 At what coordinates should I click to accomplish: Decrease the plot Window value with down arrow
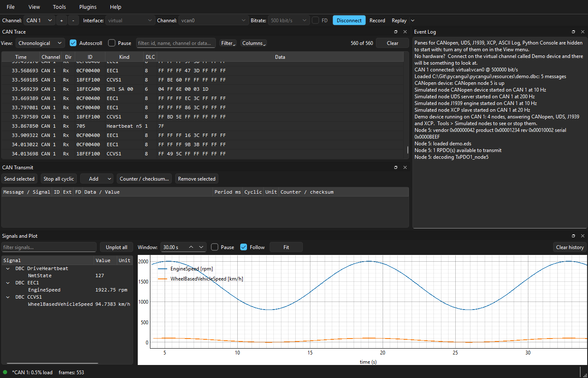[201, 247]
